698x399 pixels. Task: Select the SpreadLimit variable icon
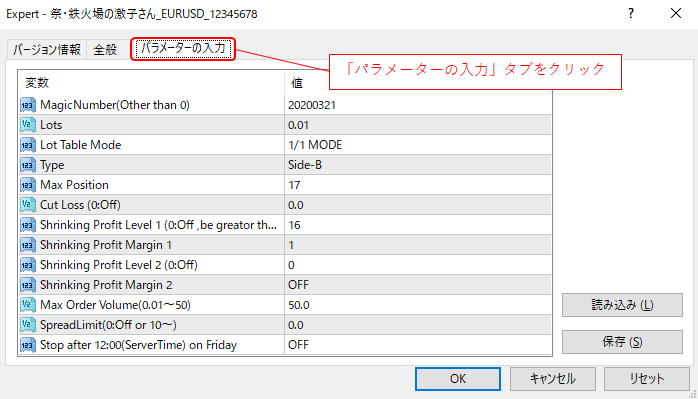[x=28, y=325]
